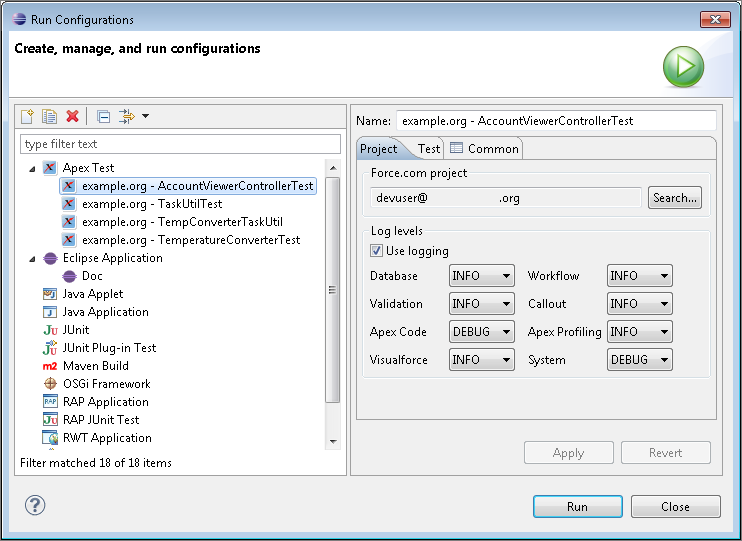Image resolution: width=742 pixels, height=541 pixels.
Task: Click the Duplicate launch configuration icon
Action: click(x=50, y=116)
